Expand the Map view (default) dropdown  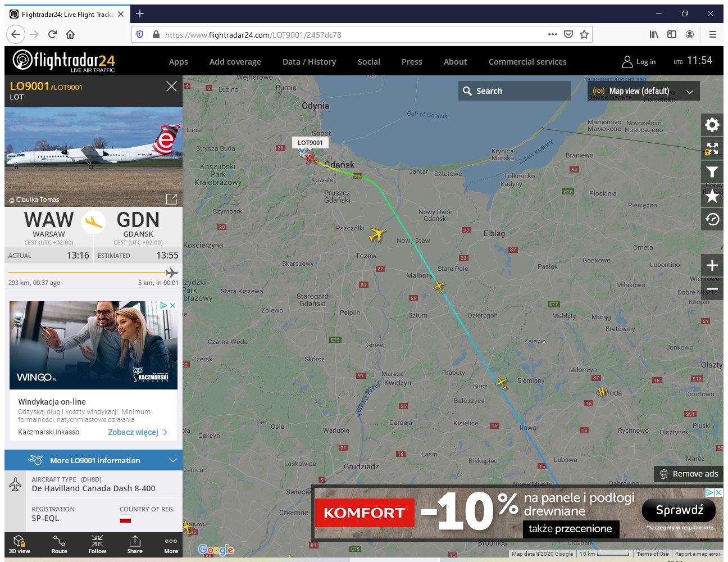click(x=644, y=91)
